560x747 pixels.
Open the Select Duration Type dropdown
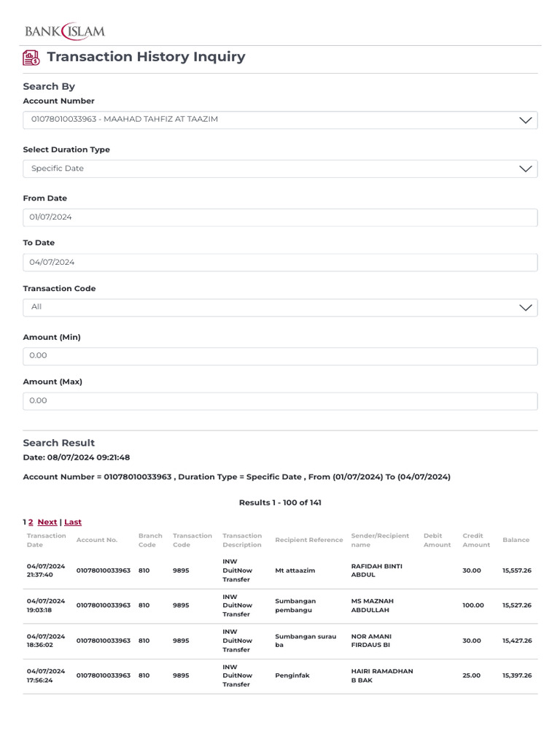280,169
